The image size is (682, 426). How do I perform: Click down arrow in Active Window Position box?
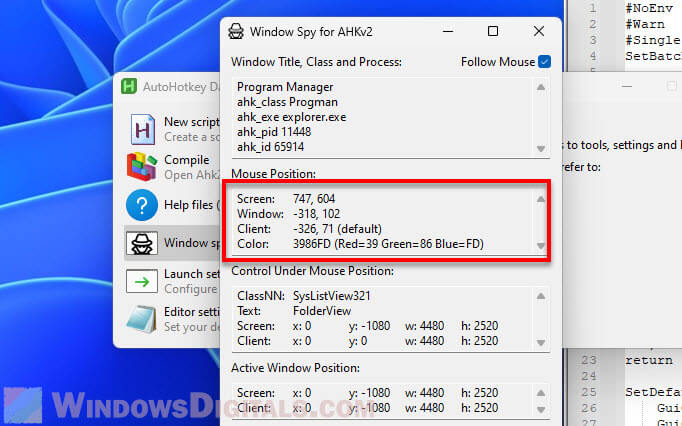click(541, 409)
